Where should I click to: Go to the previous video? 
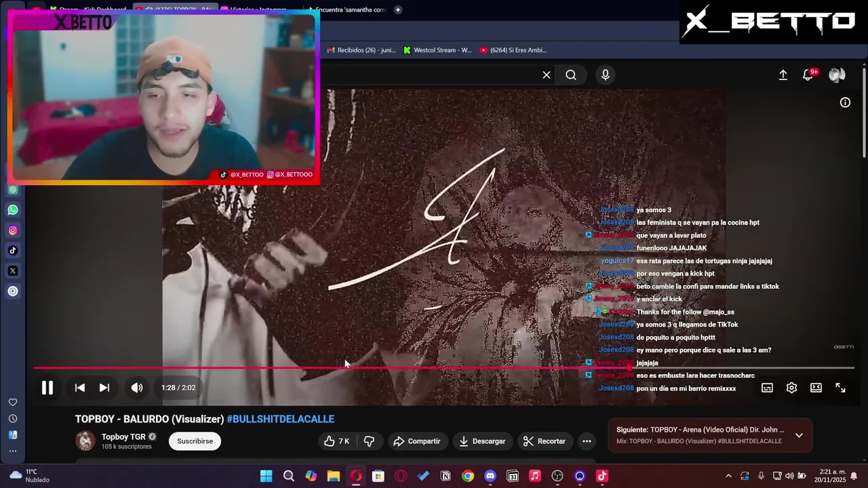(x=80, y=388)
